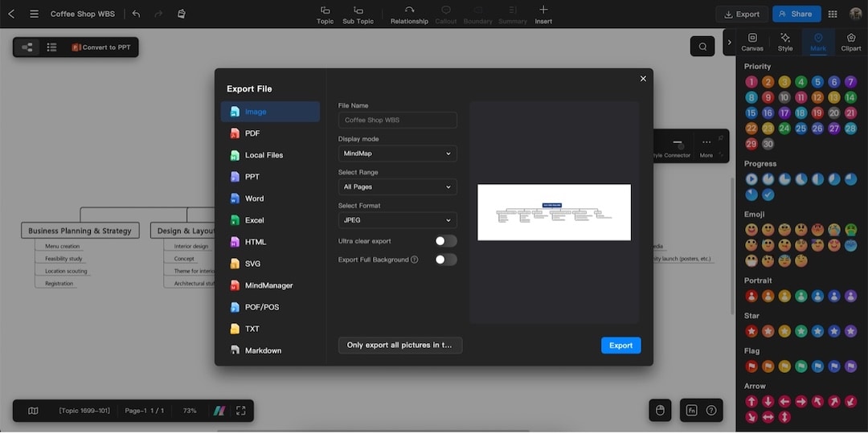Open the apps grid icon
The width and height of the screenshot is (868, 434).
pyautogui.click(x=833, y=14)
